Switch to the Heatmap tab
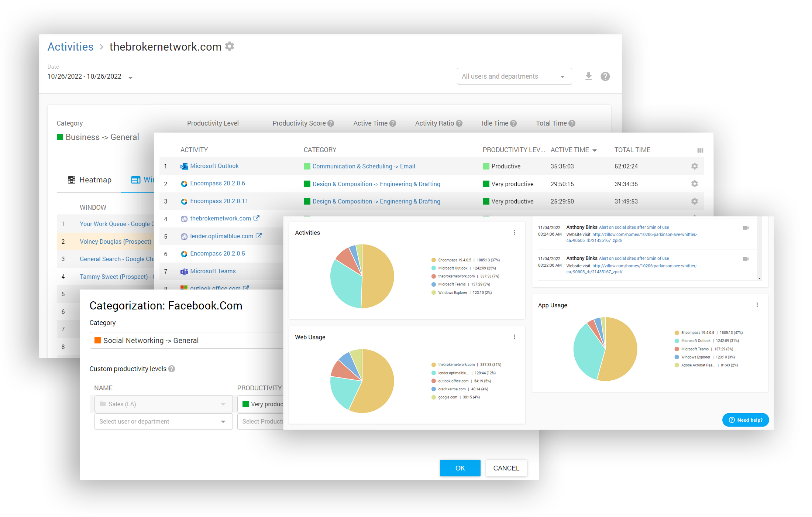Screen dimensions: 812x517 (x=90, y=180)
